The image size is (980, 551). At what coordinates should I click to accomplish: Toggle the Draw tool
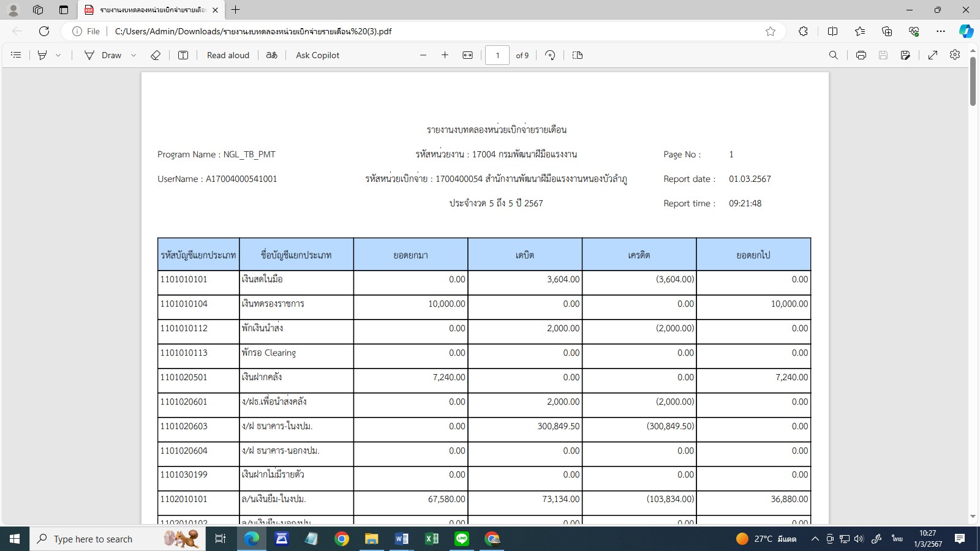pyautogui.click(x=104, y=55)
